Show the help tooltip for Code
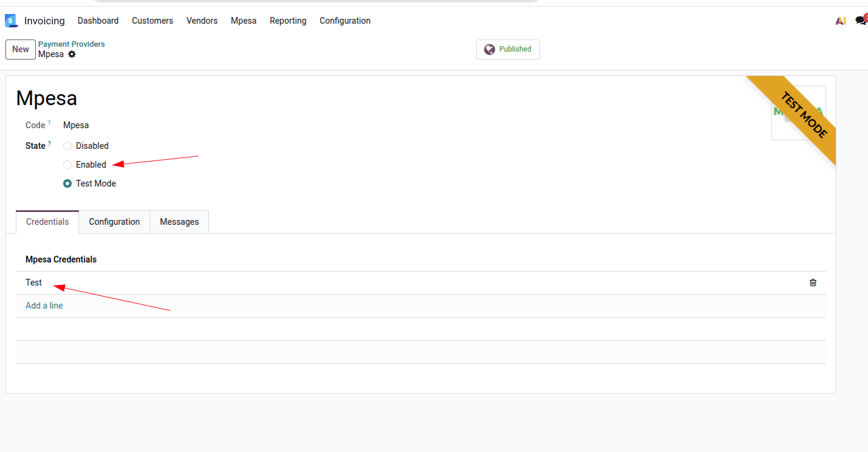 click(x=49, y=123)
